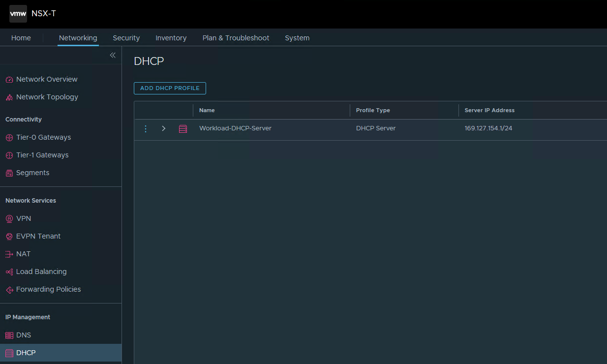The image size is (607, 364).
Task: Select the VPN icon under Network Services
Action: pos(9,218)
